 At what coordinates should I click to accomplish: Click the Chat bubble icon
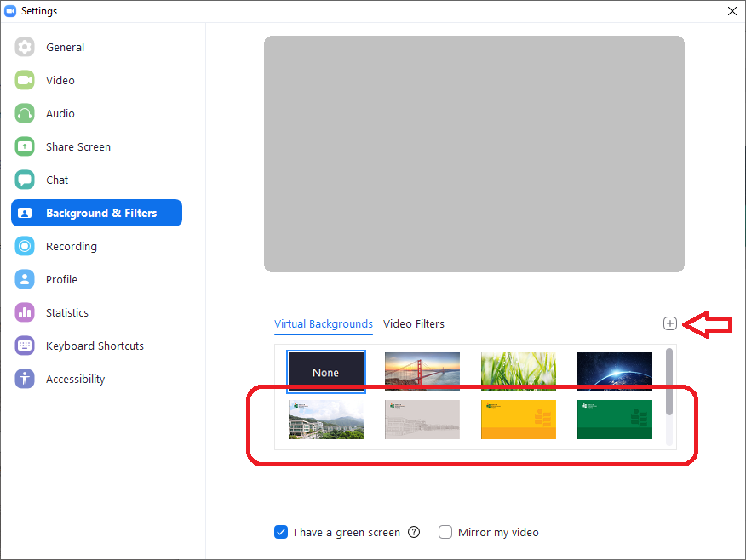point(25,180)
